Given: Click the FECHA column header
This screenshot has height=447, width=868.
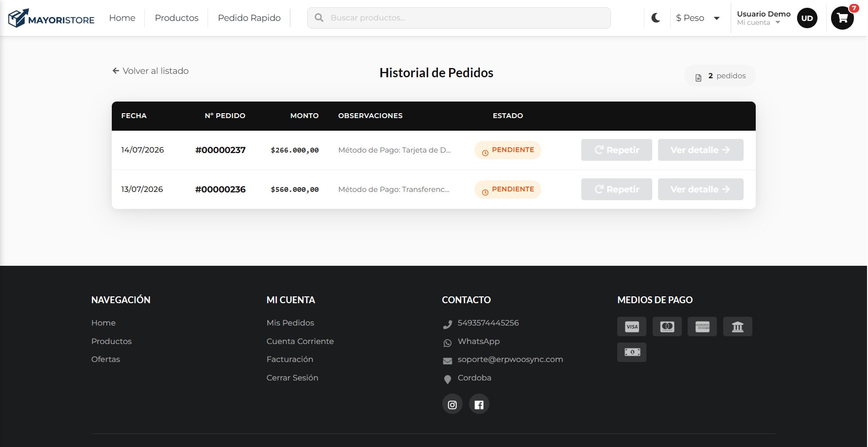Looking at the screenshot, I should click(134, 116).
